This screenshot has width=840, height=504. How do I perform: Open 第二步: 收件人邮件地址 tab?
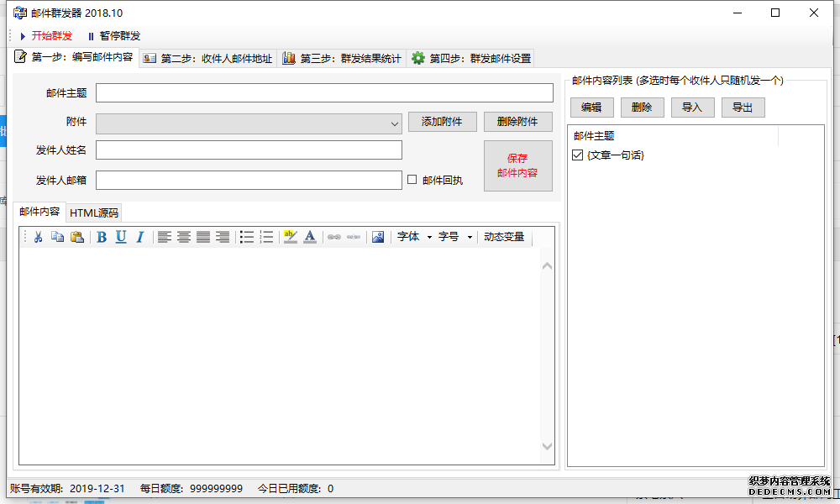212,58
